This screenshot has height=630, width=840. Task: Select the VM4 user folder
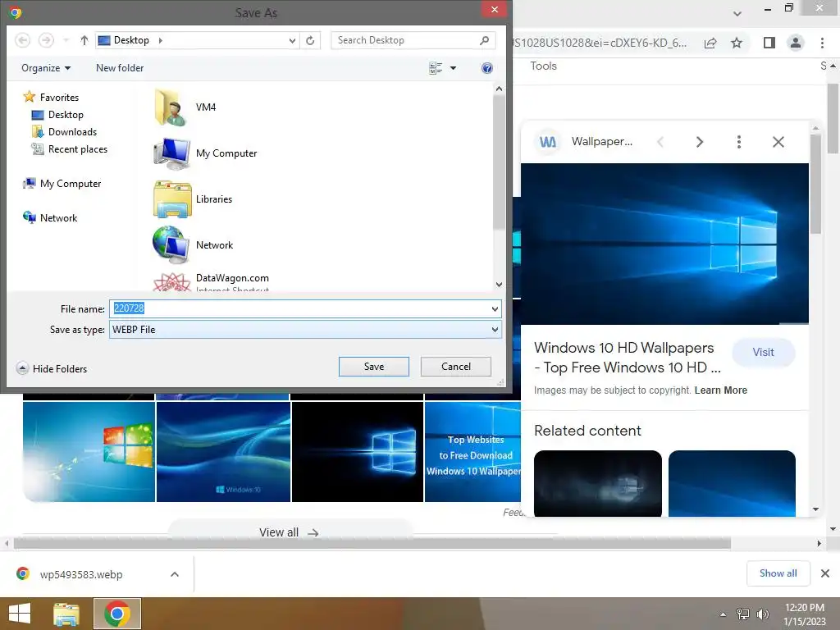pos(185,107)
